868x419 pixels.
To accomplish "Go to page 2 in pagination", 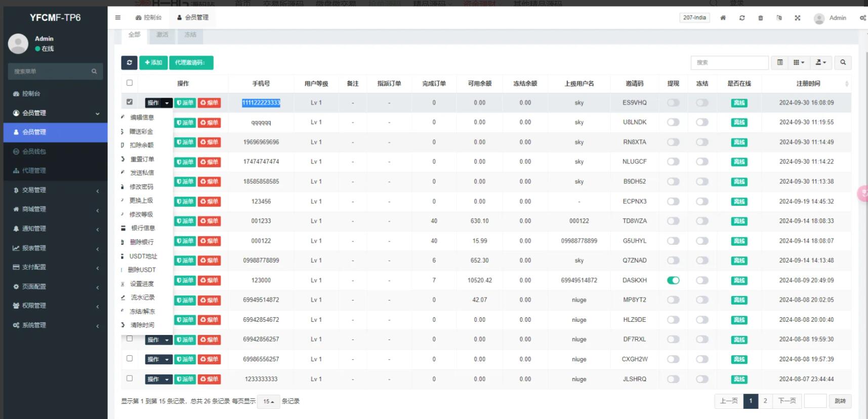I will [765, 401].
